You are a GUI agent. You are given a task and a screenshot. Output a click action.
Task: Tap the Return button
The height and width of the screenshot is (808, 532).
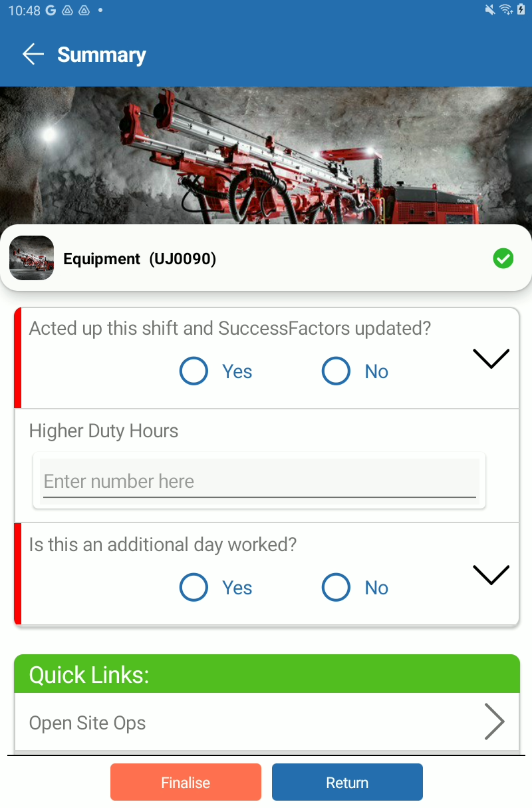click(347, 782)
